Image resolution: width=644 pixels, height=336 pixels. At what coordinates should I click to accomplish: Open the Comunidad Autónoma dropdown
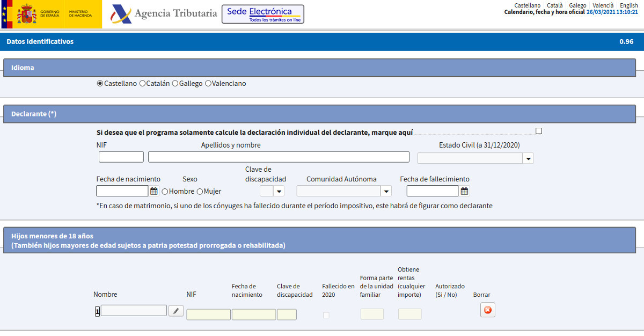pyautogui.click(x=386, y=191)
